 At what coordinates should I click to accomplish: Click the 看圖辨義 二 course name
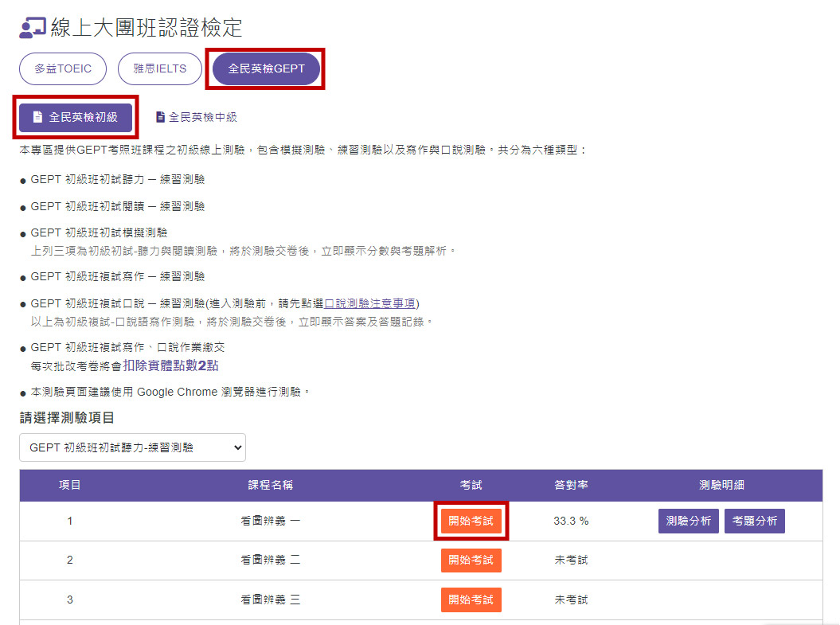coord(271,561)
